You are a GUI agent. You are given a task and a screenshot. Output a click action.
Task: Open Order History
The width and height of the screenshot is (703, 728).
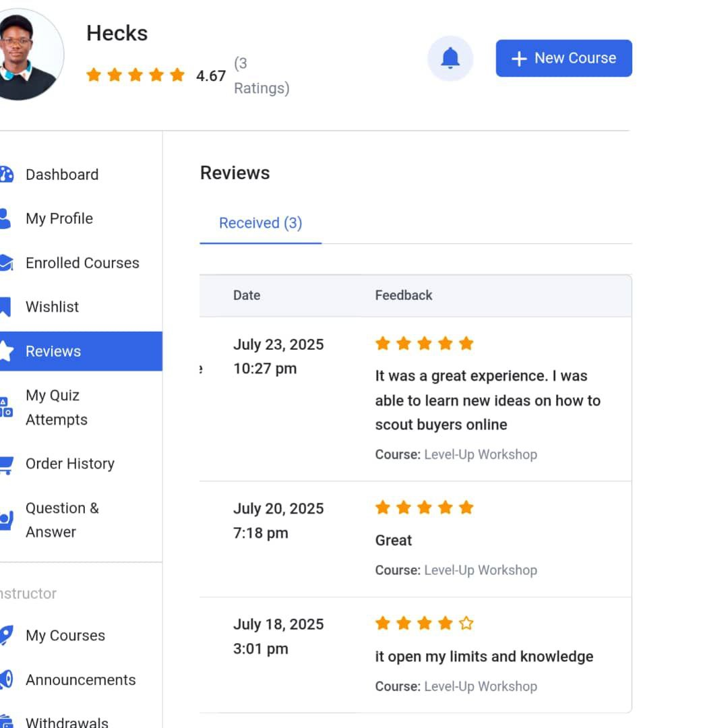pos(70,463)
